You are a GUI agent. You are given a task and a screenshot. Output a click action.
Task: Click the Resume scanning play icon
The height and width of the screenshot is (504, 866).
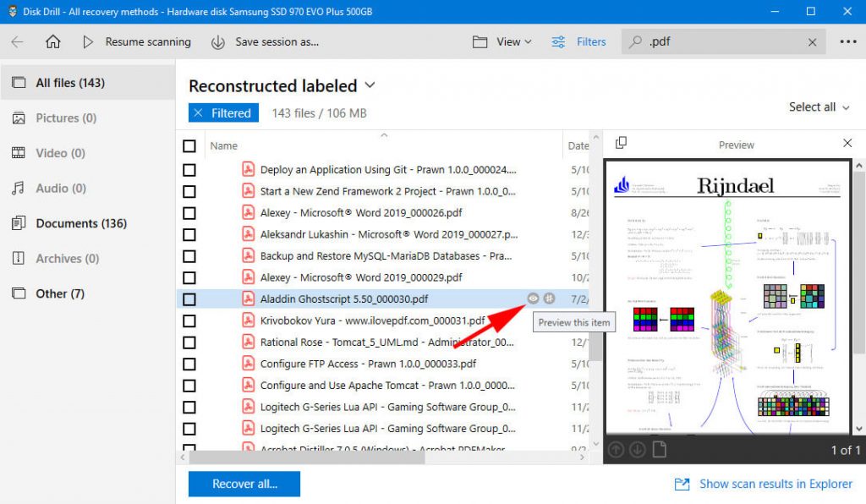pos(87,41)
